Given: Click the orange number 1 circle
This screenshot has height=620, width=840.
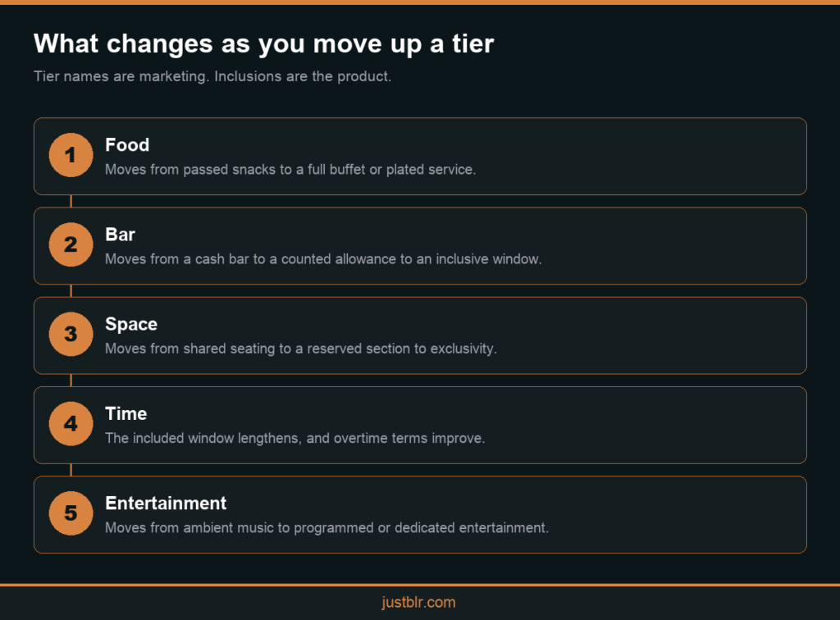Looking at the screenshot, I should point(71,155).
